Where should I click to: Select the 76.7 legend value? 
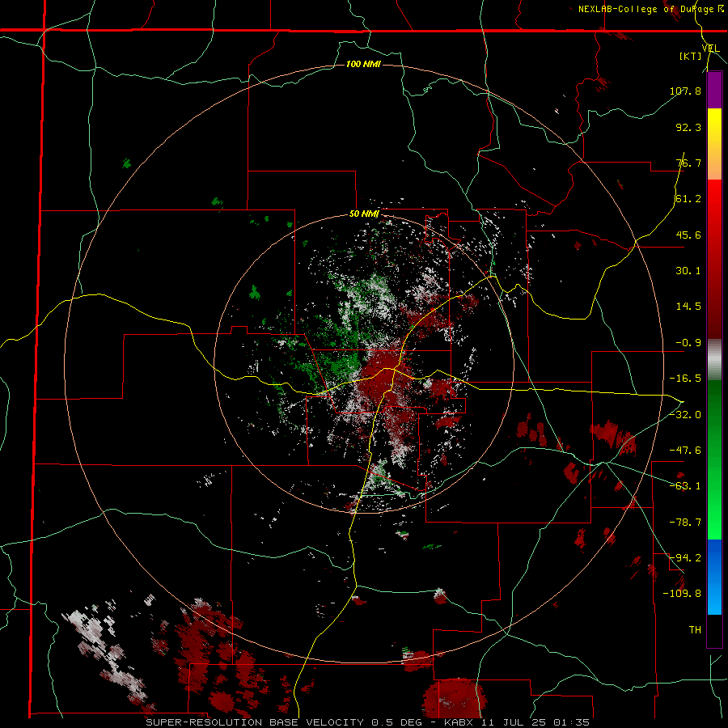(688, 163)
